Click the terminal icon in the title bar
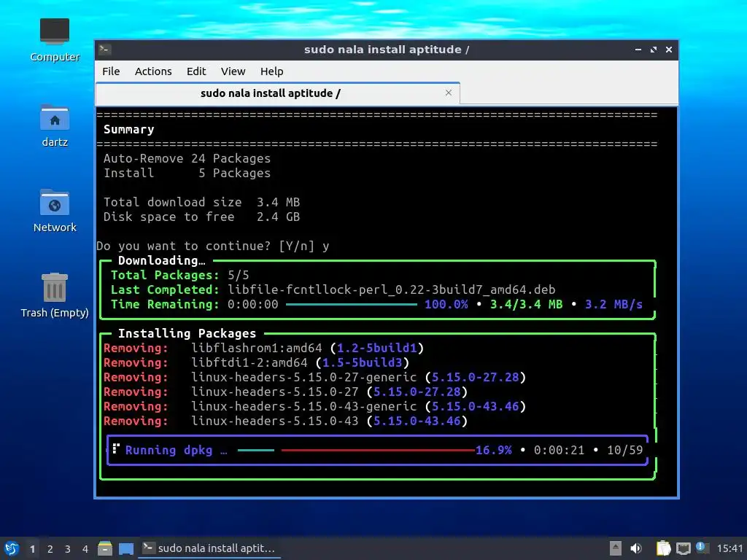The width and height of the screenshot is (747, 560). (105, 50)
